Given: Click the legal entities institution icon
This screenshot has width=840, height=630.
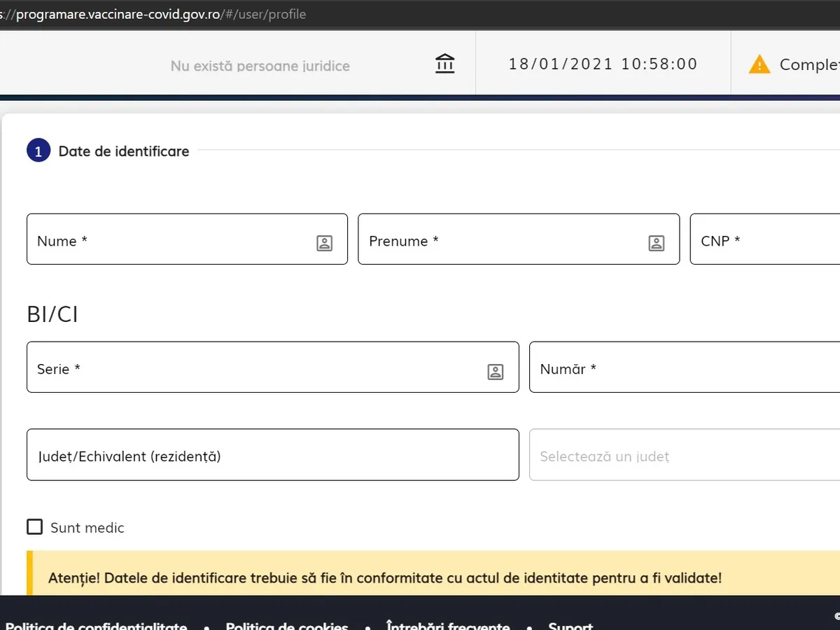Looking at the screenshot, I should click(x=444, y=64).
